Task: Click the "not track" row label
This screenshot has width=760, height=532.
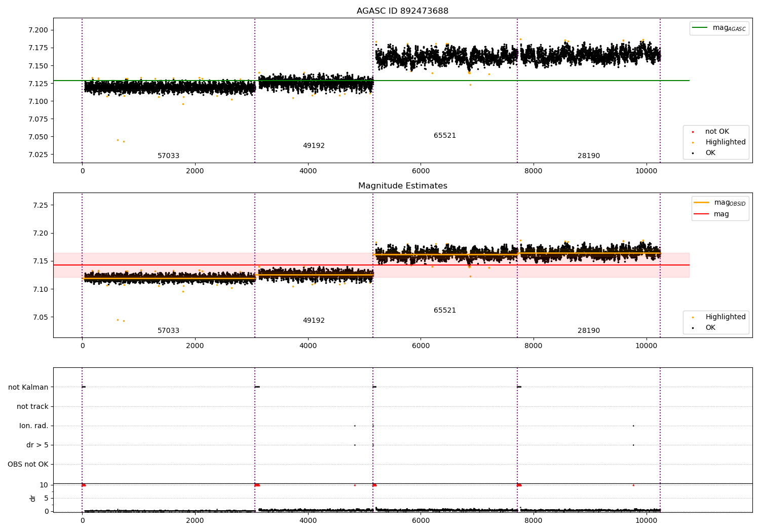Action: (32, 407)
